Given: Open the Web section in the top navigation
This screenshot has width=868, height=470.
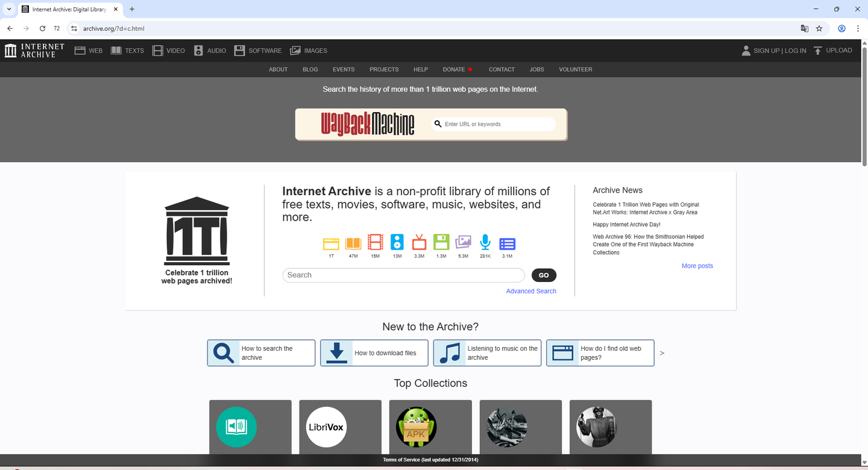Looking at the screenshot, I should (89, 51).
